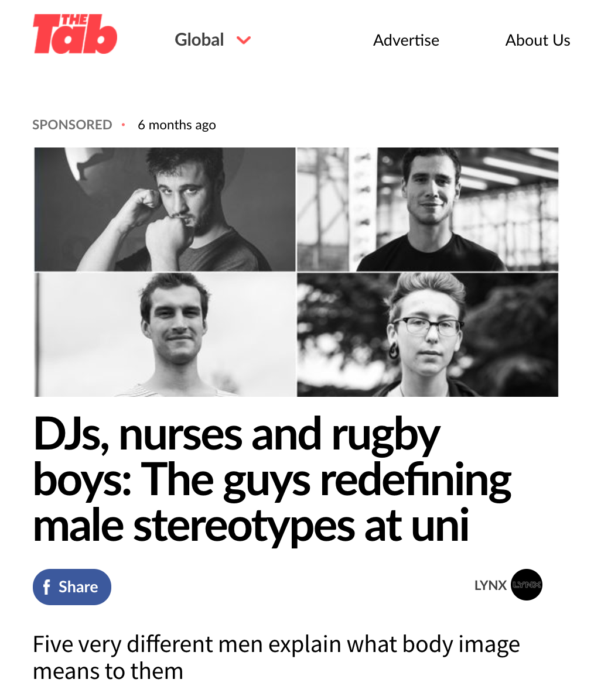Open the Advertise page
Screen dimensions: 601x700
(406, 40)
